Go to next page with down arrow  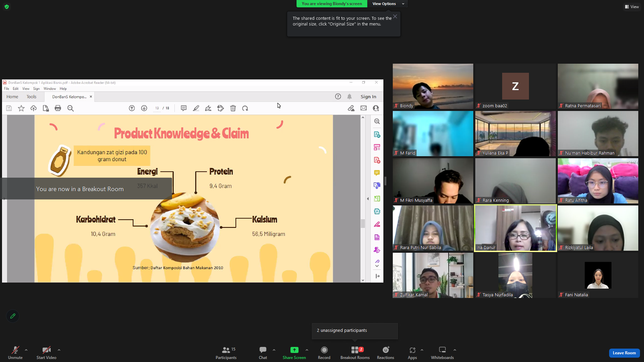(144, 108)
